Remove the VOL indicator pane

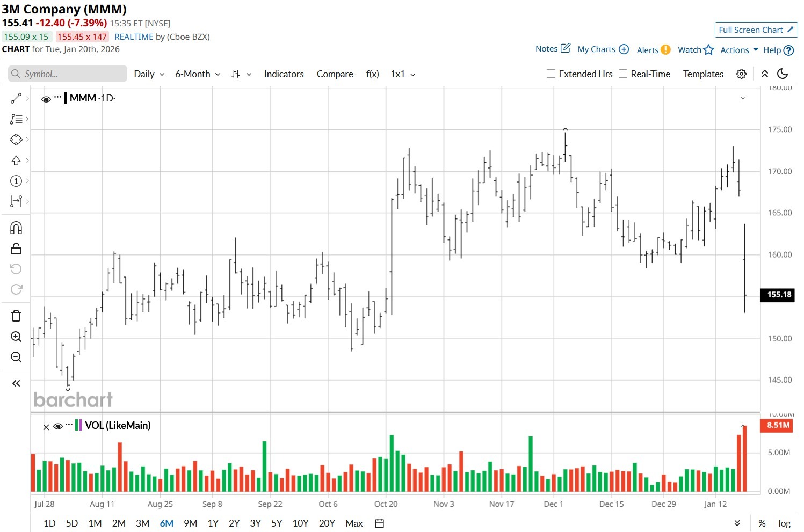[46, 427]
